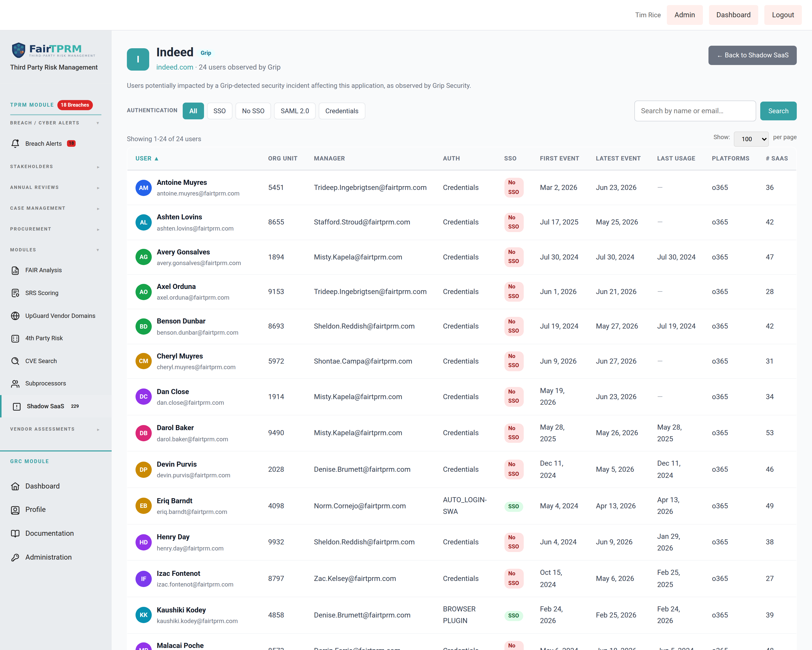Select the 4th Party Risk icon

[15, 338]
